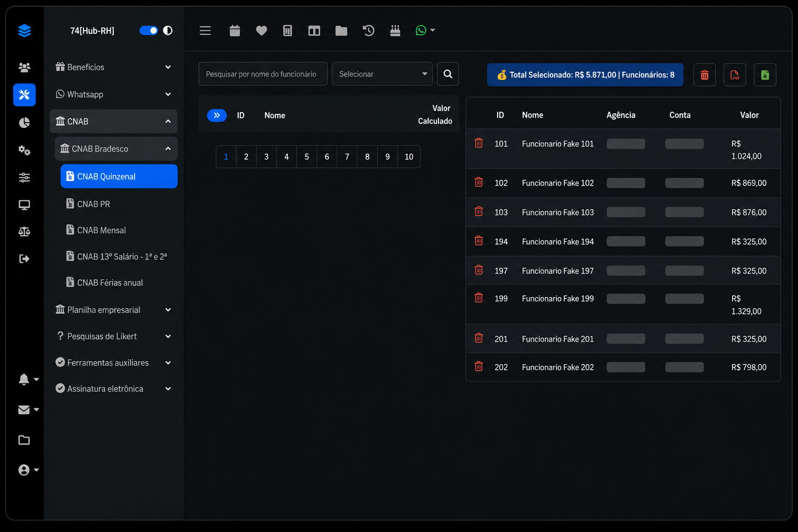This screenshot has height=532, width=798.
Task: Open the gears settings sidebar icon
Action: (24, 150)
